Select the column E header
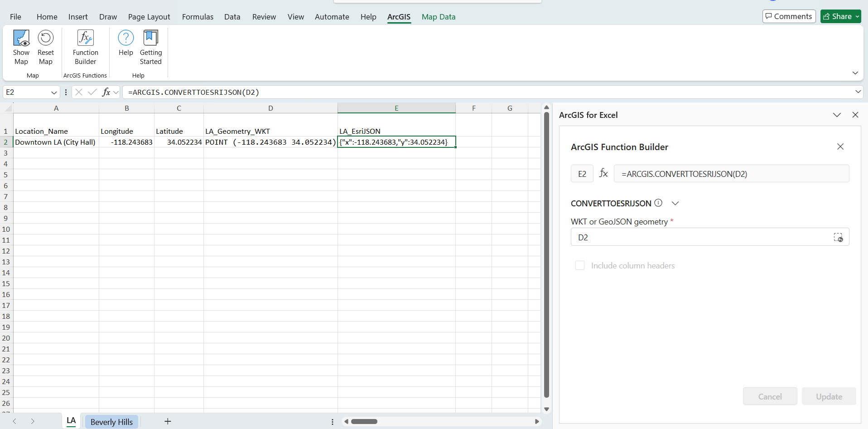868x429 pixels. coord(396,108)
